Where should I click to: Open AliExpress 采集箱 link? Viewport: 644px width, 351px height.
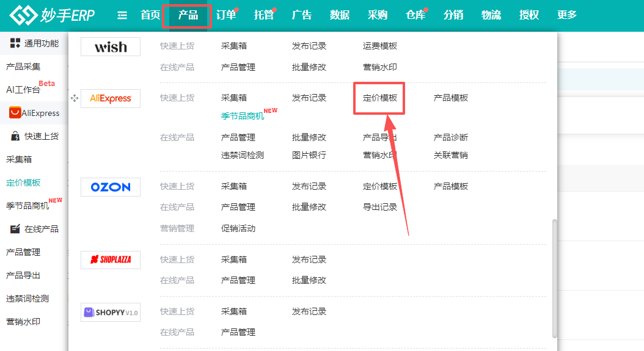pyautogui.click(x=234, y=98)
